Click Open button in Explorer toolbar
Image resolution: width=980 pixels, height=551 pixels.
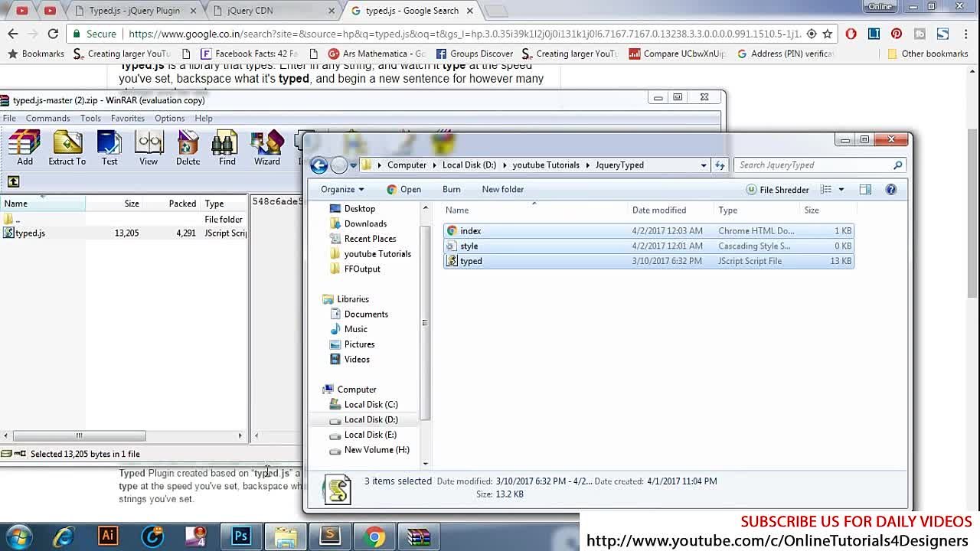point(403,189)
